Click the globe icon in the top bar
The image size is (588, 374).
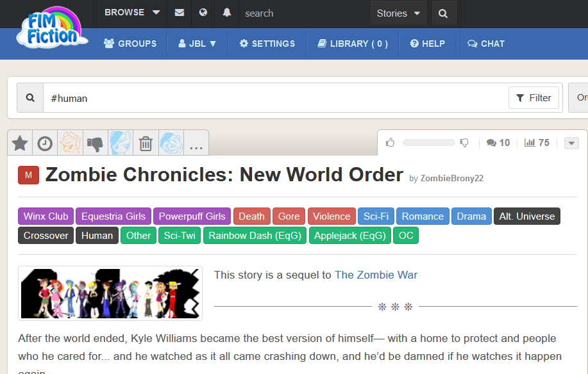tap(202, 13)
